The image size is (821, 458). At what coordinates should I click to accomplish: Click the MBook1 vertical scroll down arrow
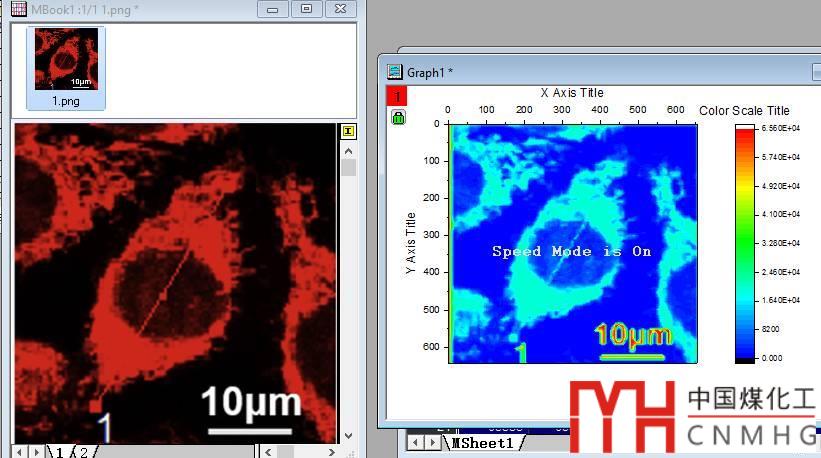[x=349, y=435]
